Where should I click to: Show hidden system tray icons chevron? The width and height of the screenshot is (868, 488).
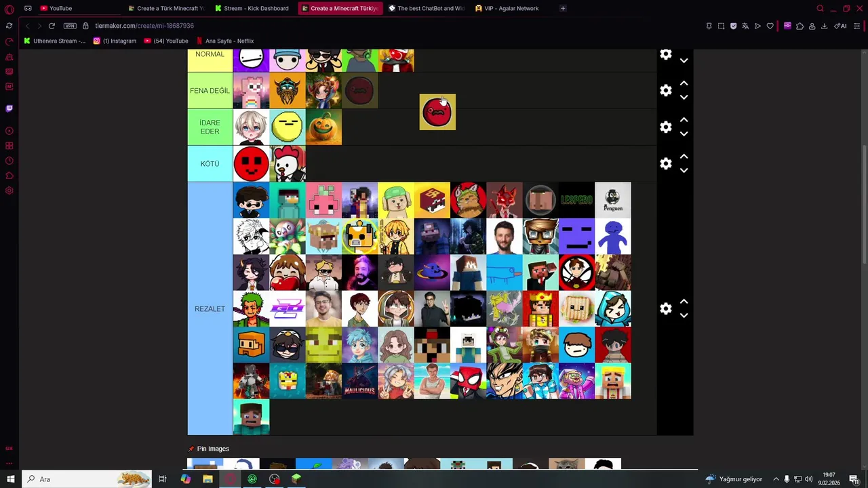[776, 479]
